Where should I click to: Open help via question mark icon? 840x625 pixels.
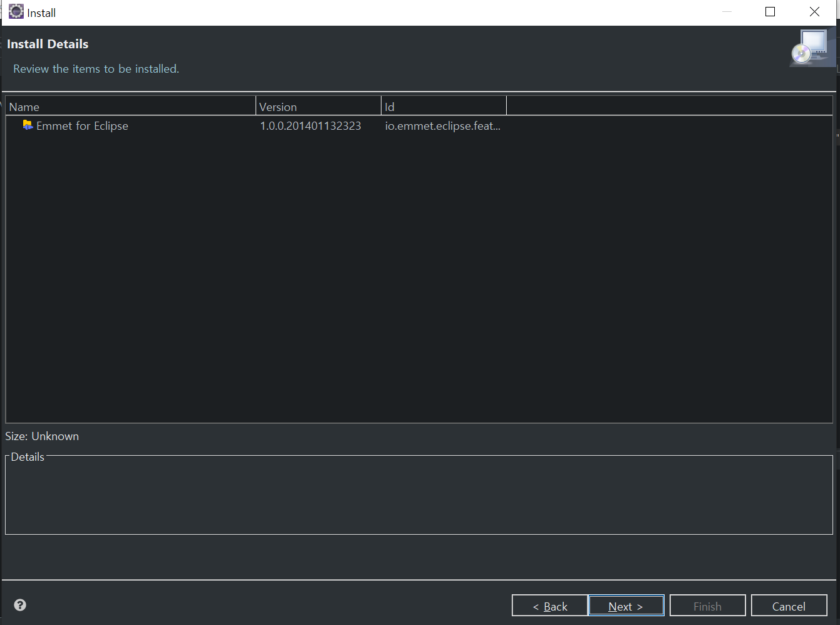(x=20, y=605)
